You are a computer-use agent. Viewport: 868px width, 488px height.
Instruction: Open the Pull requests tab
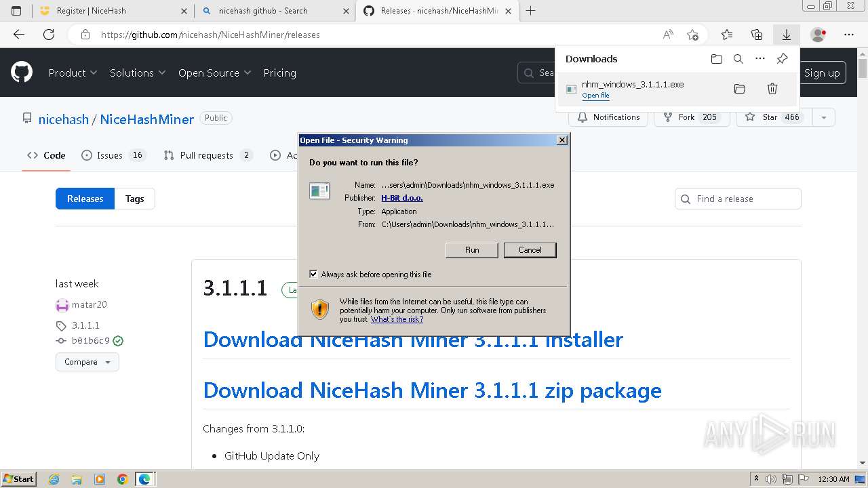208,155
